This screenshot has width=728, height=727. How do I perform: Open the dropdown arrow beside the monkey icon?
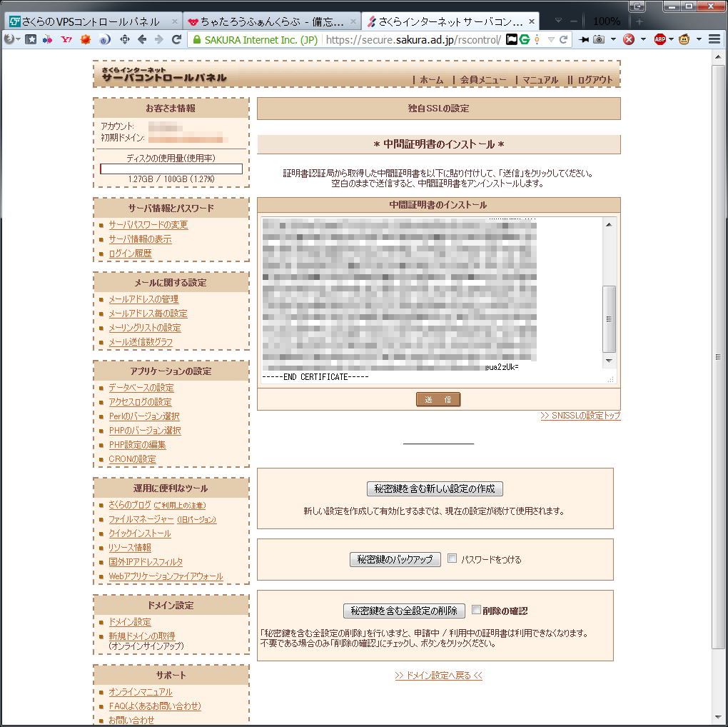(699, 39)
